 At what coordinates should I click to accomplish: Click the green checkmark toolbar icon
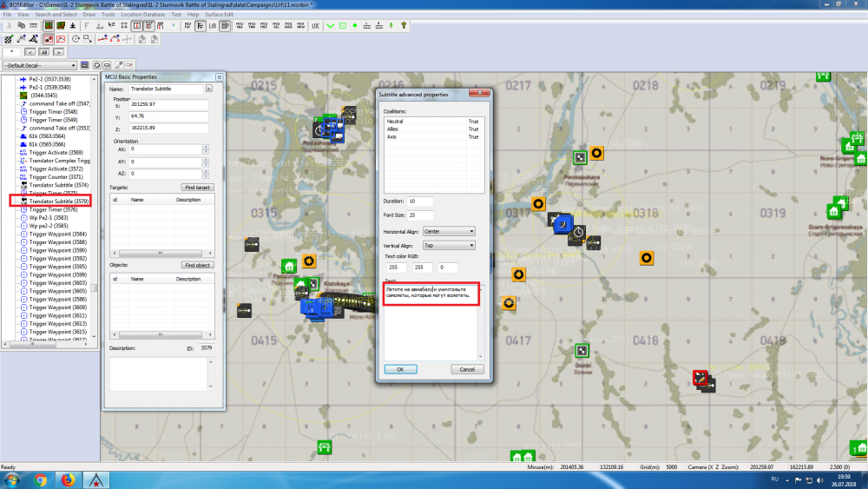click(x=330, y=26)
